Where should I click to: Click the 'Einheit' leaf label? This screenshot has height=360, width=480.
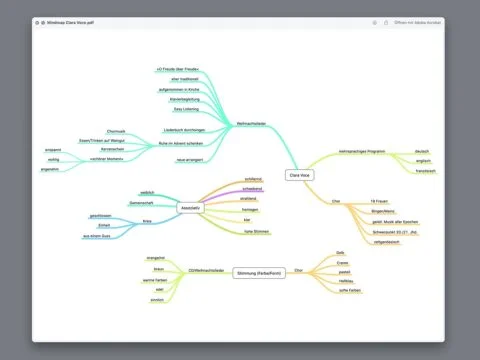click(x=104, y=225)
